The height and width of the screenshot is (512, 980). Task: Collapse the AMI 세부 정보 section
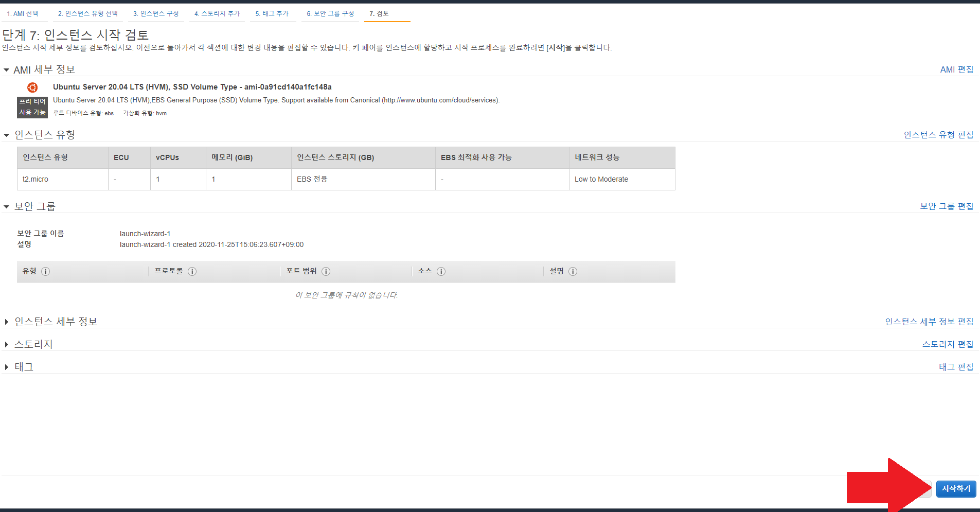6,70
